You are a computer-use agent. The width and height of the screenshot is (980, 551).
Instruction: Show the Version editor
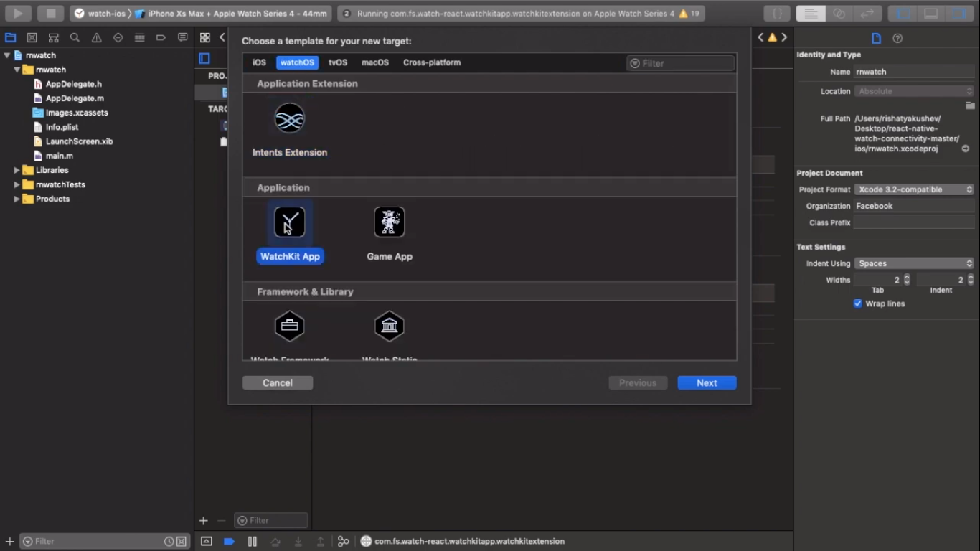click(867, 13)
